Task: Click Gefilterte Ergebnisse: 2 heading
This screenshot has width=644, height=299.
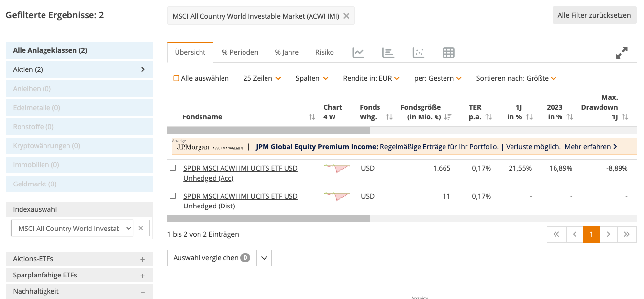Action: coord(55,15)
